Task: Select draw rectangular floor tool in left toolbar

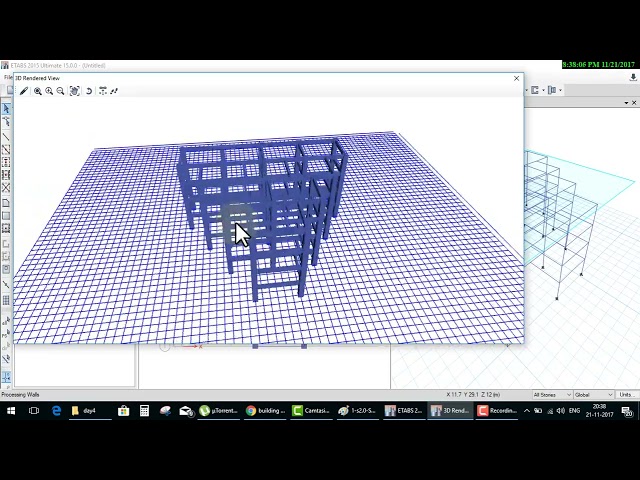Action: (6, 216)
